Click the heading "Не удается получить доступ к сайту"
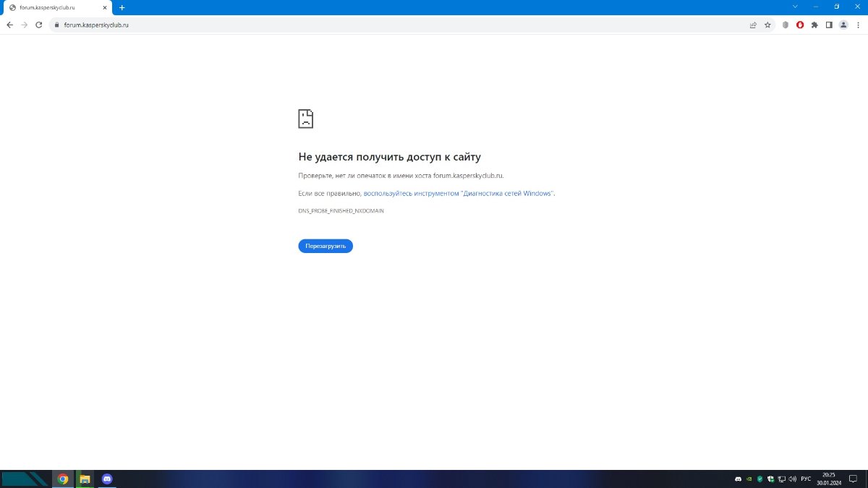The width and height of the screenshot is (868, 488). pyautogui.click(x=389, y=157)
